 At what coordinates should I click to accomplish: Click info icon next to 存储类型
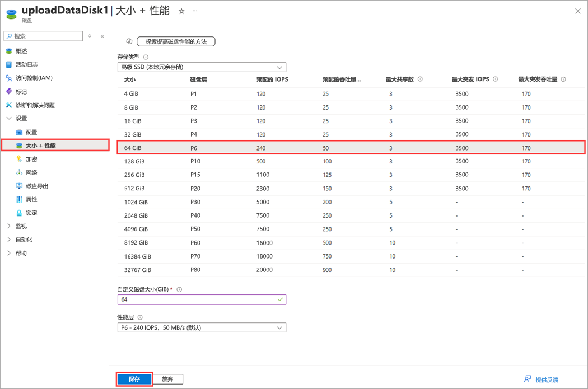pos(146,57)
